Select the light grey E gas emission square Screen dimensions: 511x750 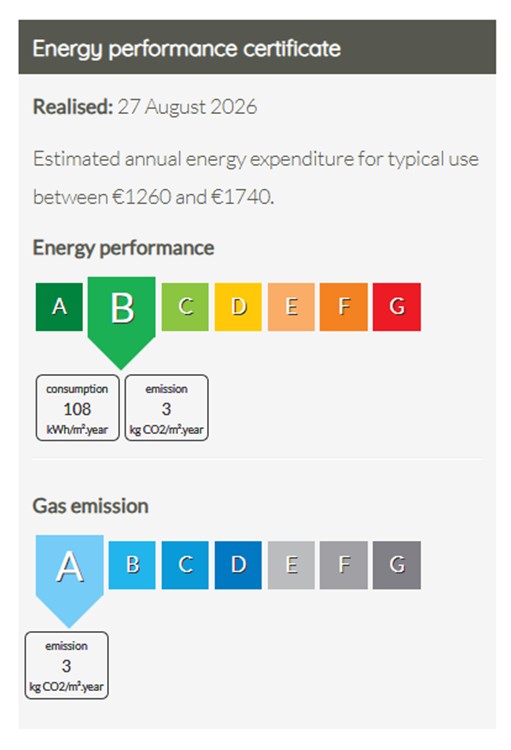coord(291,565)
